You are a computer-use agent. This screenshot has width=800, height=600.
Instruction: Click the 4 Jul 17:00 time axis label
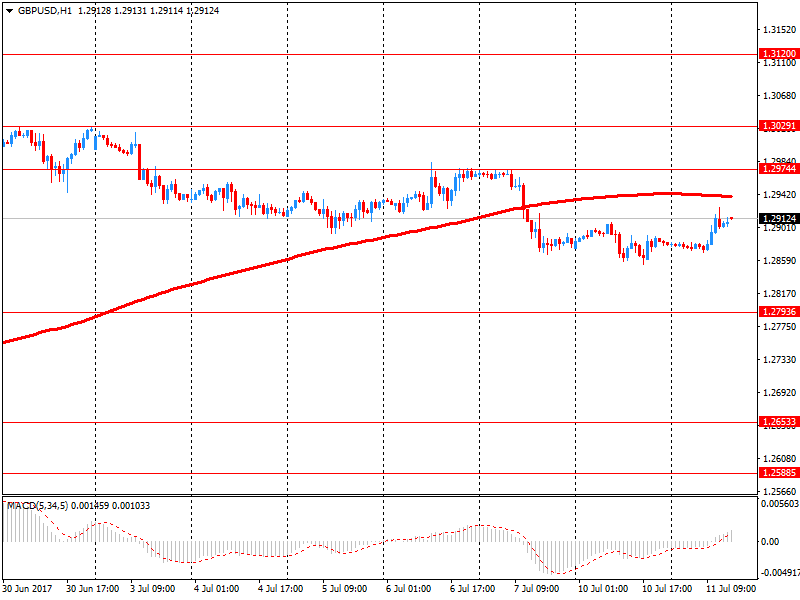(x=281, y=589)
